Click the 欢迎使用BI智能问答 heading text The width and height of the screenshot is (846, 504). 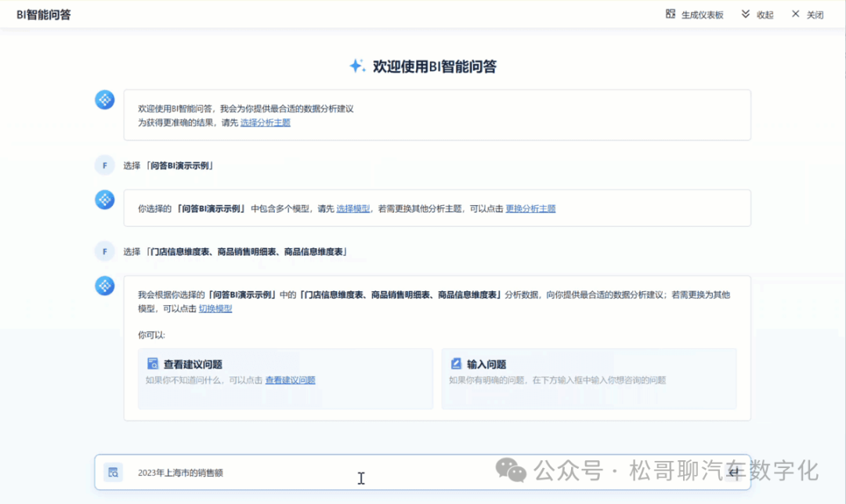coord(434,67)
